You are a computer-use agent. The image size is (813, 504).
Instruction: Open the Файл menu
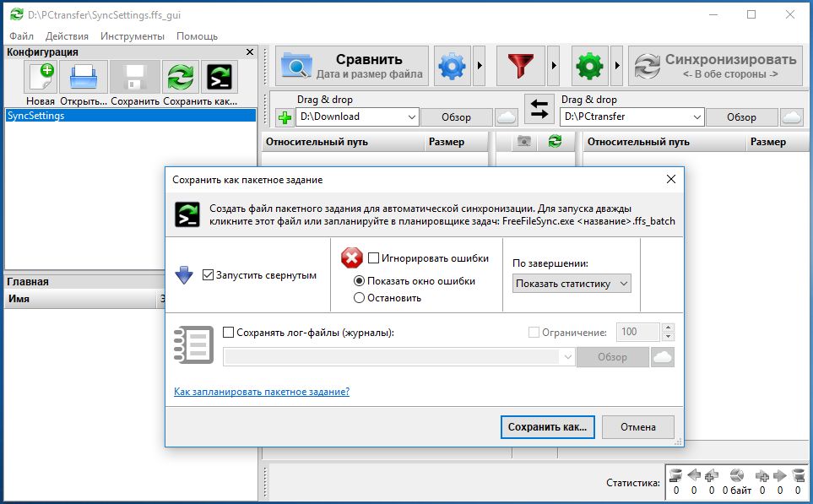[22, 36]
